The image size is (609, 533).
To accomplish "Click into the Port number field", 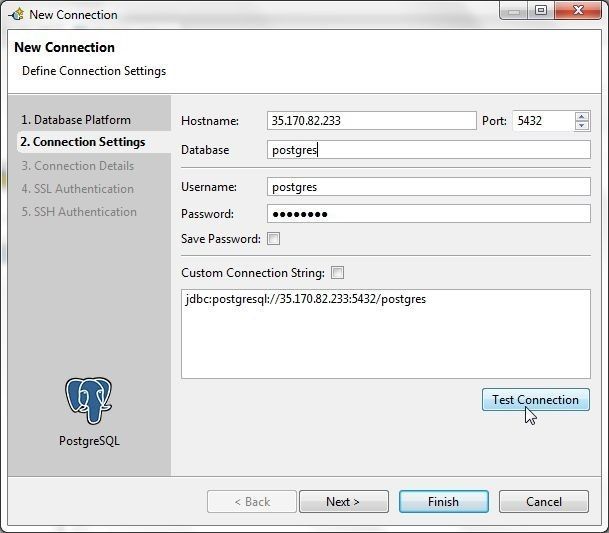I will (x=543, y=121).
